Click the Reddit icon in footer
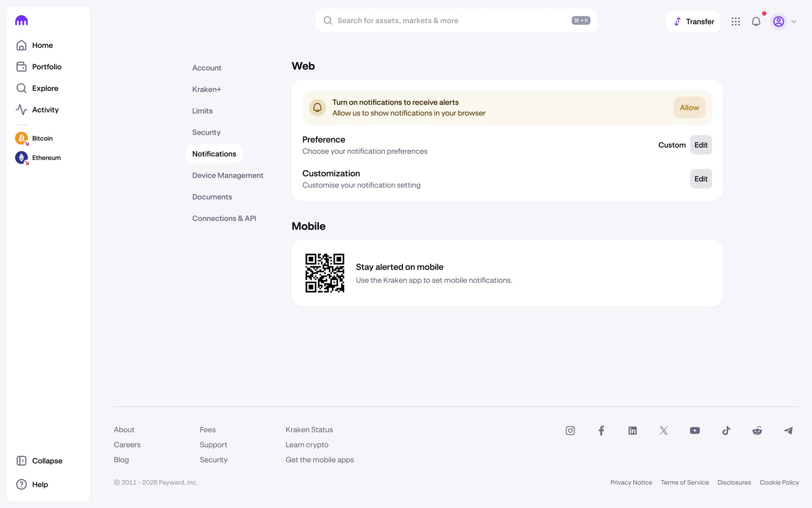This screenshot has height=508, width=812. click(757, 431)
